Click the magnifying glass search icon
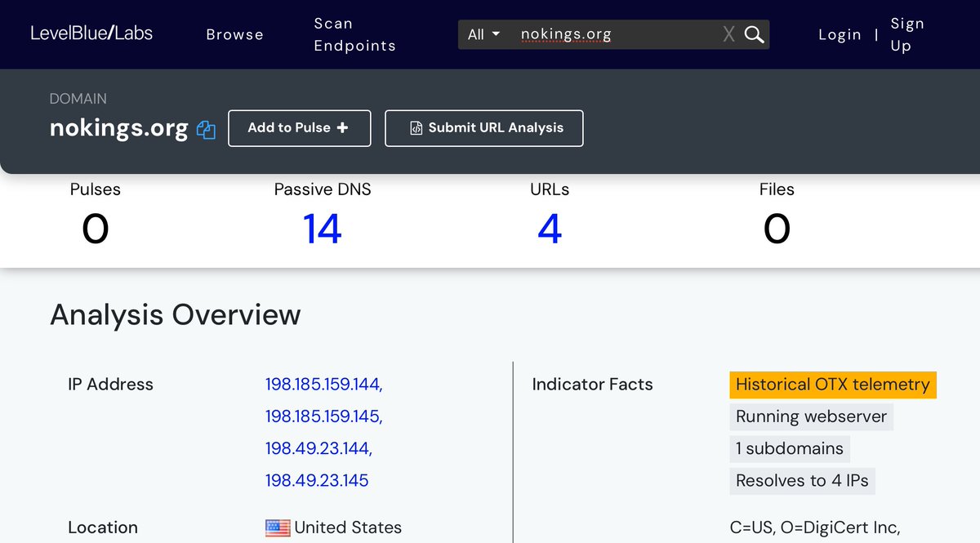 pyautogui.click(x=755, y=34)
